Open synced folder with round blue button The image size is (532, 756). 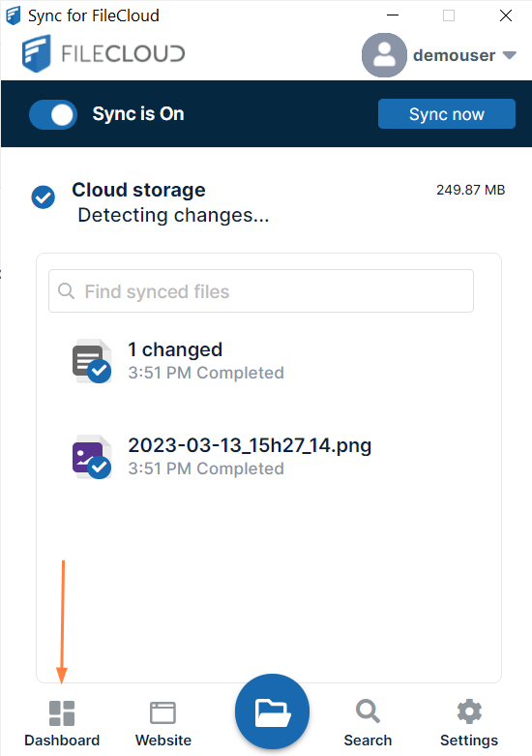(x=272, y=711)
